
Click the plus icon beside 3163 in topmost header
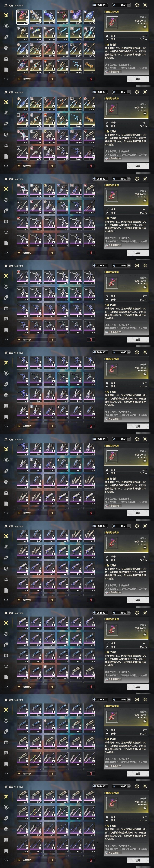[129, 5]
